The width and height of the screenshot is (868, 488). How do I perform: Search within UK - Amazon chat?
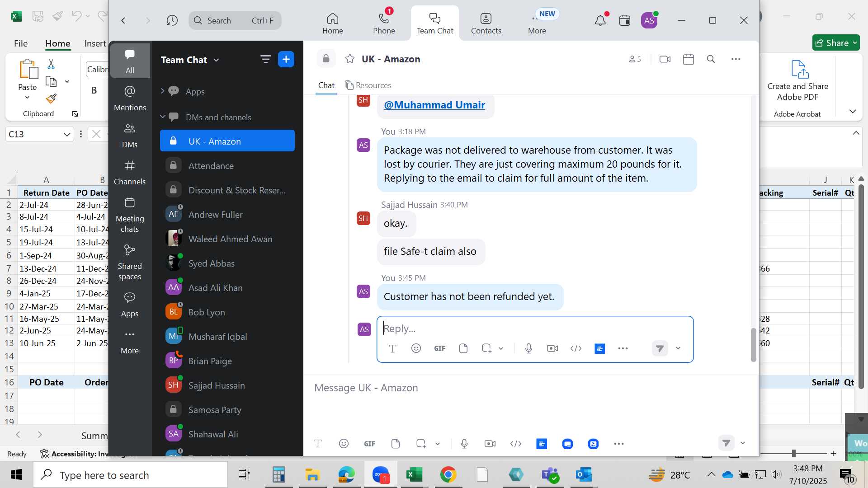[x=711, y=59]
